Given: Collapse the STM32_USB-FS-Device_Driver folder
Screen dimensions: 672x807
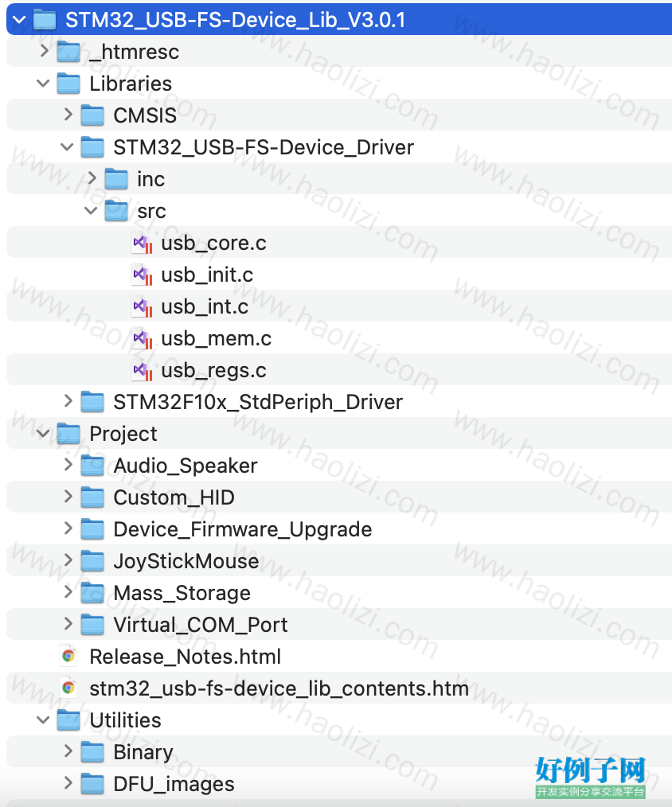Looking at the screenshot, I should (67, 146).
